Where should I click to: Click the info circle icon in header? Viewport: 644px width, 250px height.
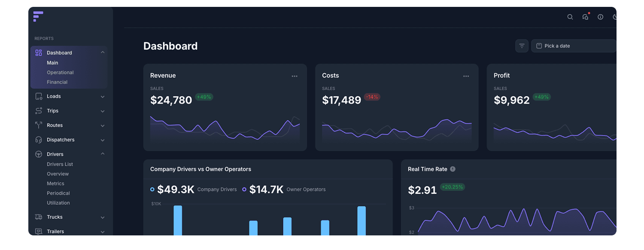(x=600, y=17)
